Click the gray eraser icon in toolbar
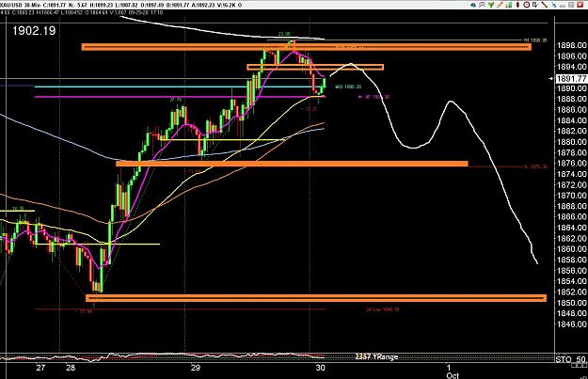The image size is (588, 379). click(x=562, y=6)
